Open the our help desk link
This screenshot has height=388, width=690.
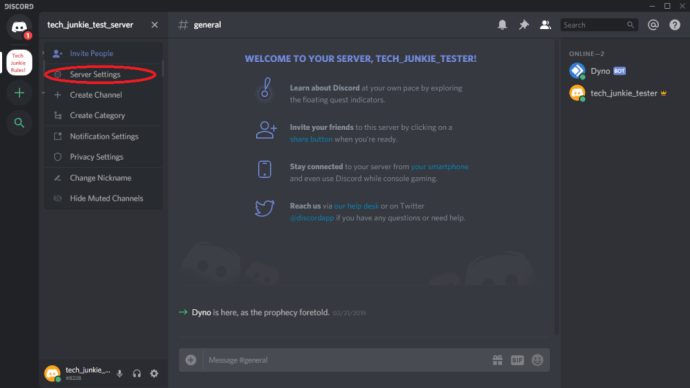356,206
